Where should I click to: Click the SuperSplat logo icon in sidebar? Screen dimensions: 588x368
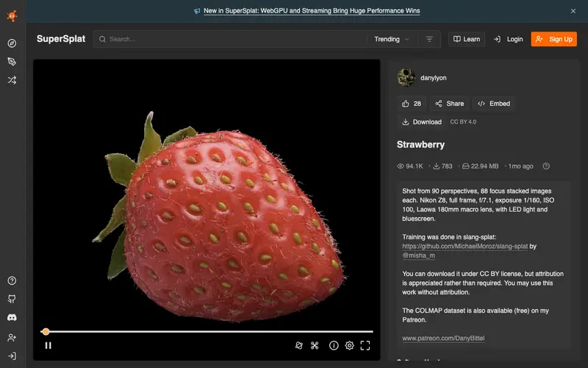click(12, 15)
